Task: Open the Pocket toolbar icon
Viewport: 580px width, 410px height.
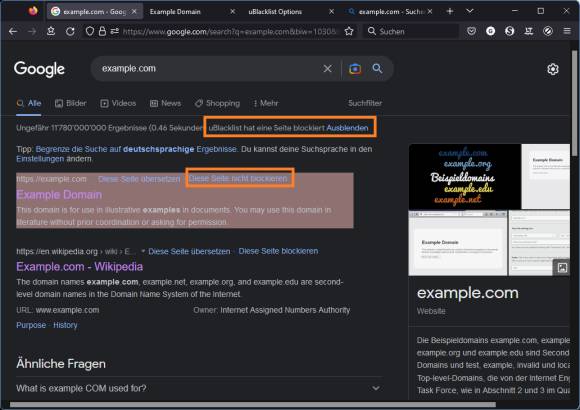Action: (471, 31)
